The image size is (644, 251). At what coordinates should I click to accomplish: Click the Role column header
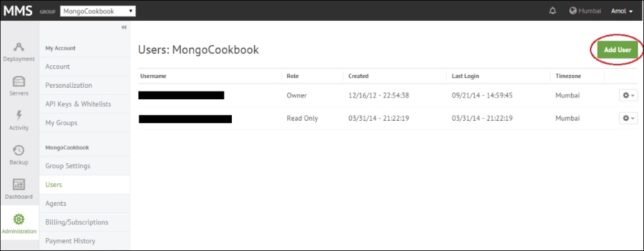293,76
